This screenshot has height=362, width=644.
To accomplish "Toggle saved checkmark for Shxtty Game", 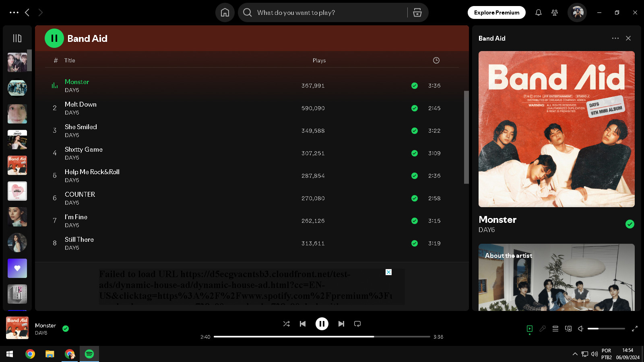I will 415,153.
